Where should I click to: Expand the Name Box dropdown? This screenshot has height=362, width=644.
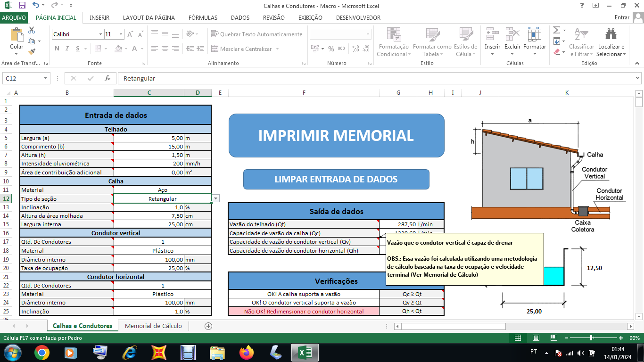[46, 78]
